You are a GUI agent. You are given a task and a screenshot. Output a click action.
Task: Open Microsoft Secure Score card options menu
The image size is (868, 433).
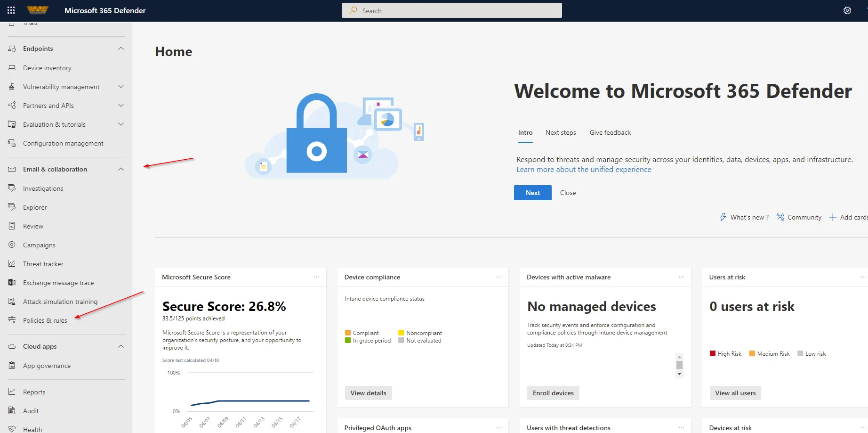click(317, 277)
